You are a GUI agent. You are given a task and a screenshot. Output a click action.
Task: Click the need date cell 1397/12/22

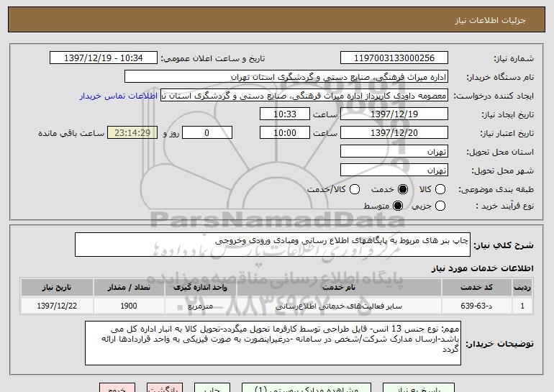(57, 306)
